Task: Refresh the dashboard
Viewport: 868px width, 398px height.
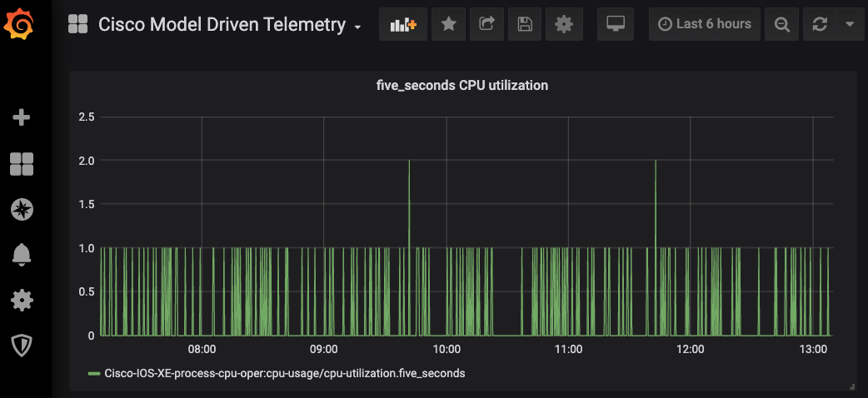Action: point(820,25)
